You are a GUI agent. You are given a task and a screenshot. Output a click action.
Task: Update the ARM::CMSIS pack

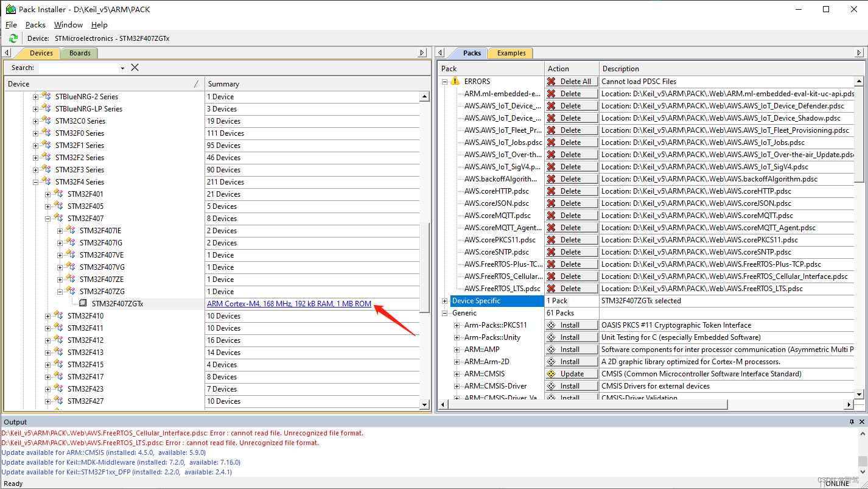pos(572,373)
